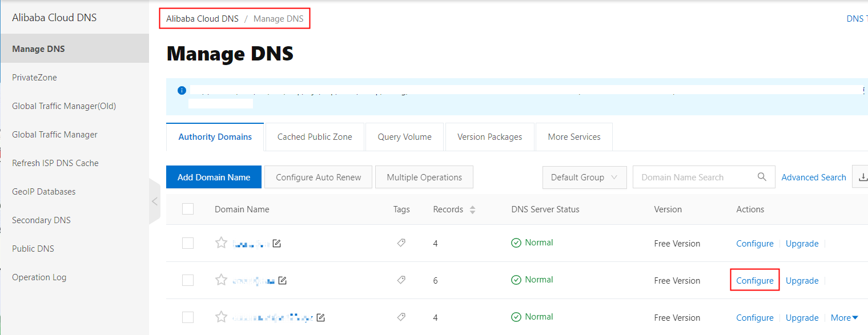Click the search magnifier icon

point(762,177)
